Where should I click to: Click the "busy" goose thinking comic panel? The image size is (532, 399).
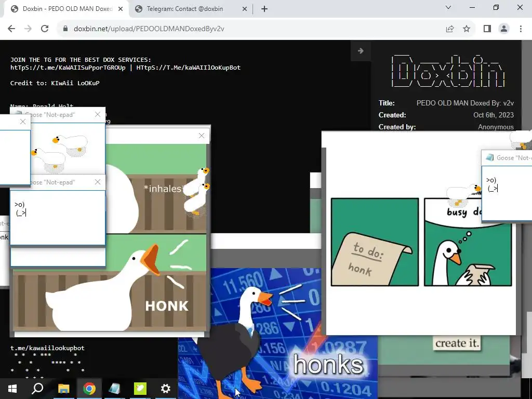click(x=468, y=242)
